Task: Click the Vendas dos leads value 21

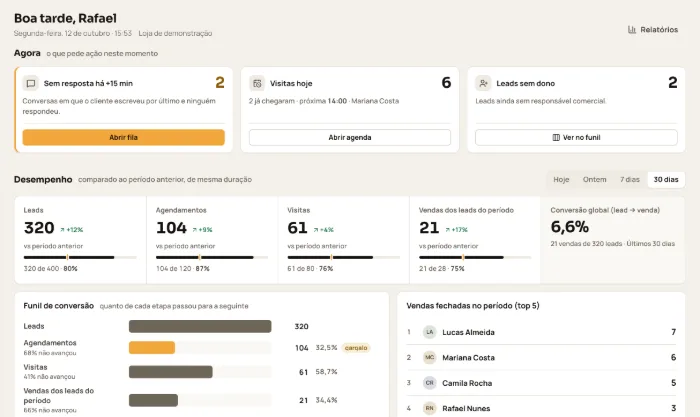Action: click(429, 228)
